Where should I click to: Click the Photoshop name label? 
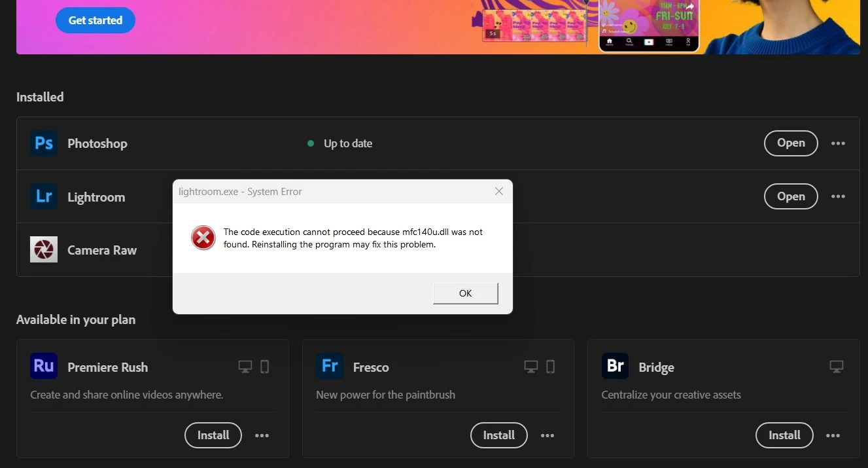(97, 143)
